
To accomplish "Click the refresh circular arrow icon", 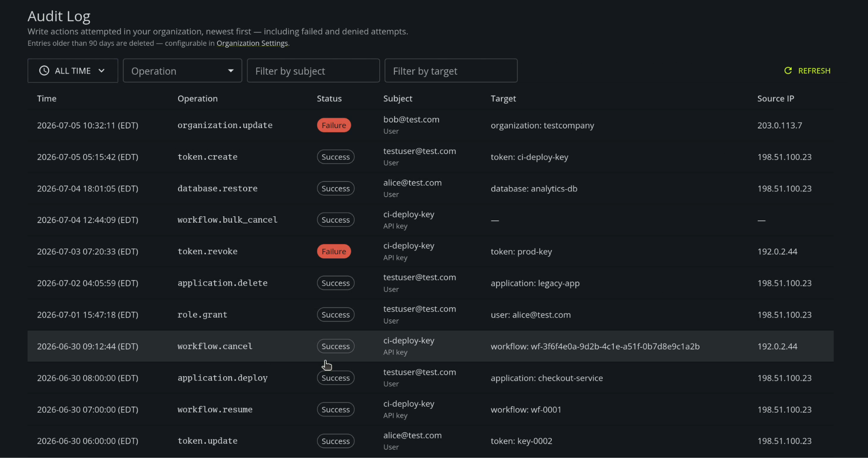I will tap(788, 71).
